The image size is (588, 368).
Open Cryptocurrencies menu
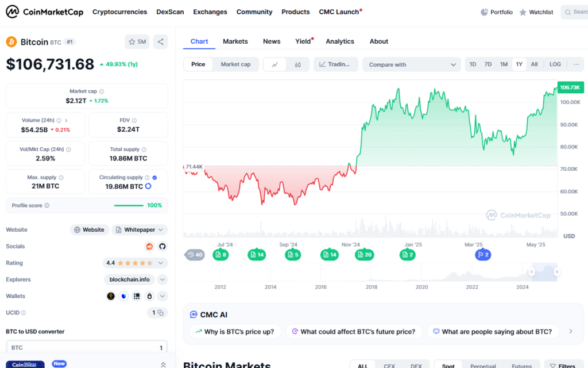(x=119, y=12)
